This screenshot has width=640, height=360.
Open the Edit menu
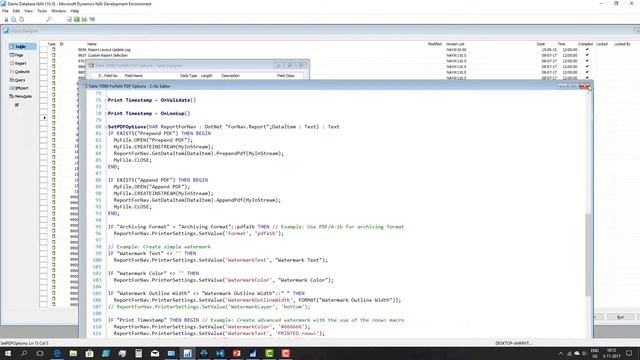point(16,11)
